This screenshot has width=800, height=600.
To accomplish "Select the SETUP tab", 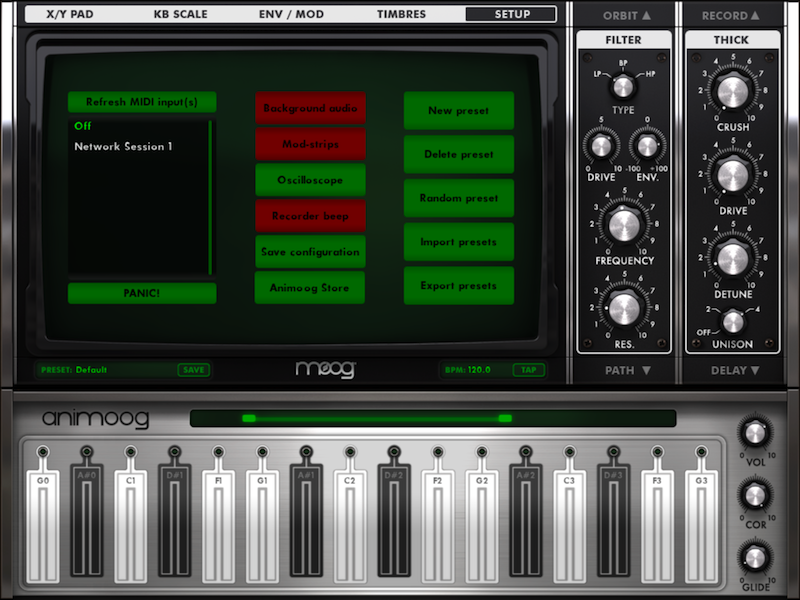I will pos(511,14).
